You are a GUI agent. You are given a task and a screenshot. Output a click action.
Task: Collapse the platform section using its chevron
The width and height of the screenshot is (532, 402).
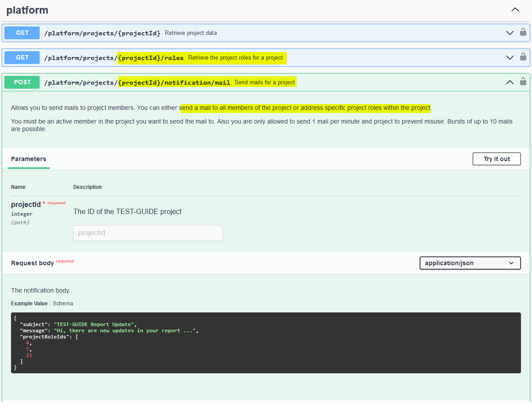[x=515, y=9]
